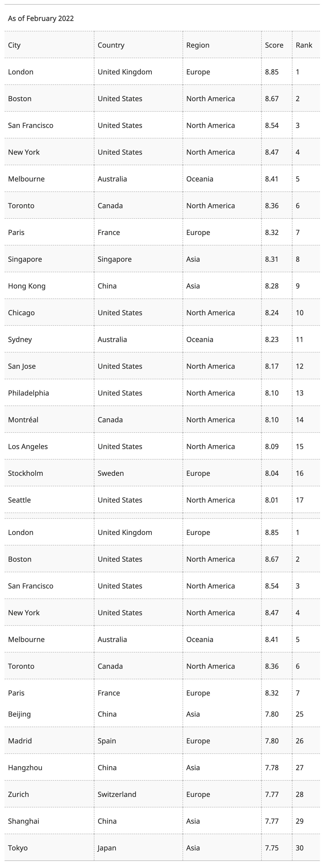The image size is (324, 868).
Task: Select the Region column header
Action: pos(198,45)
